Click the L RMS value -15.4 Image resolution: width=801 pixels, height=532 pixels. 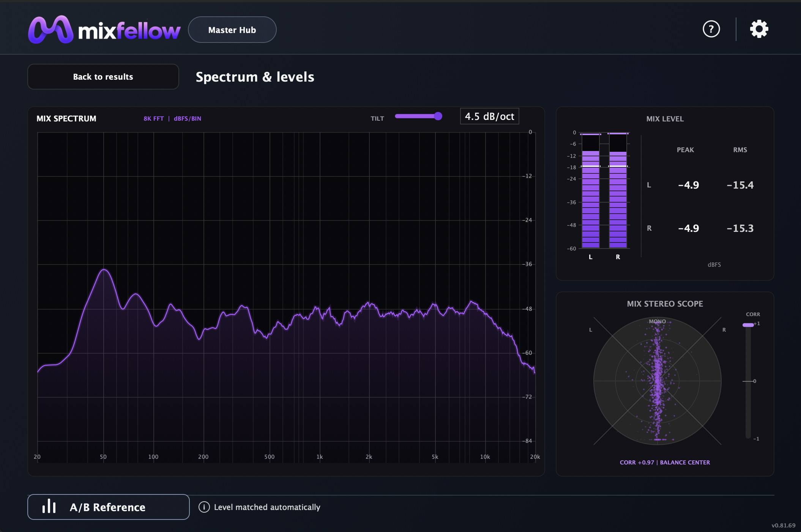[740, 185]
